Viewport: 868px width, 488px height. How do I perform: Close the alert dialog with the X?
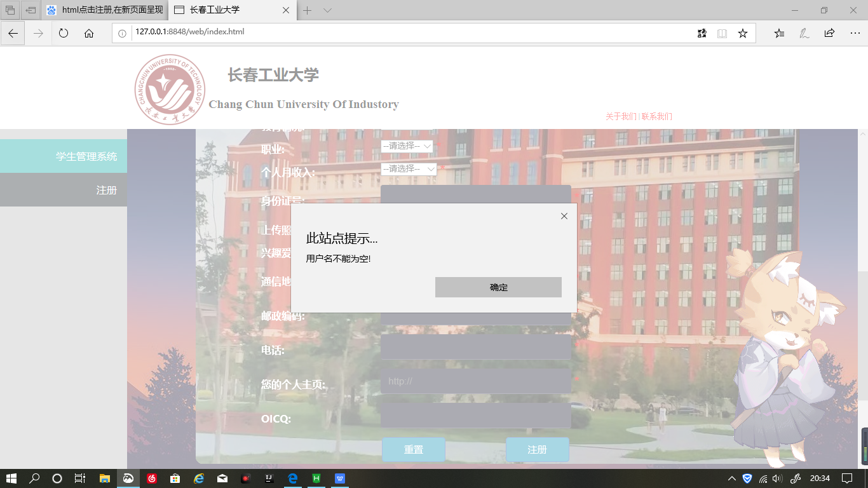point(564,216)
